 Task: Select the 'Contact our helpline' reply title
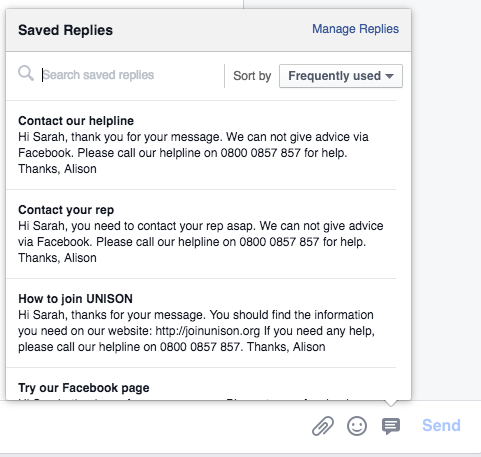[76, 121]
